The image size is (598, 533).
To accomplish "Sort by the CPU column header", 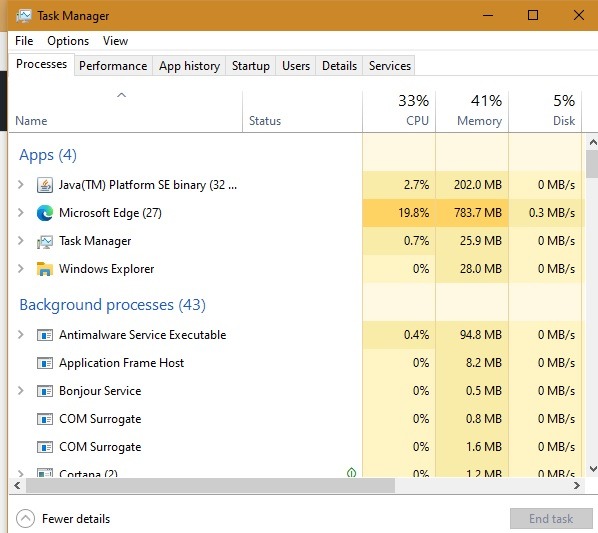I will coord(399,112).
